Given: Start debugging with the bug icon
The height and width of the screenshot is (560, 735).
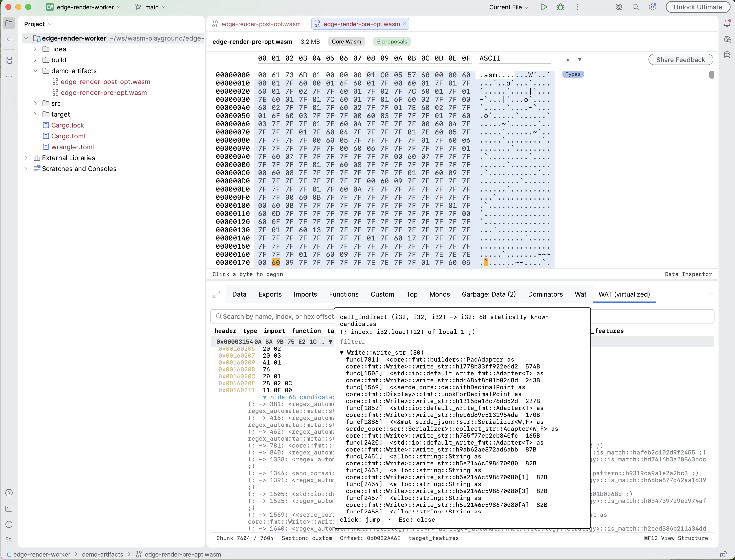Looking at the screenshot, I should coord(561,7).
